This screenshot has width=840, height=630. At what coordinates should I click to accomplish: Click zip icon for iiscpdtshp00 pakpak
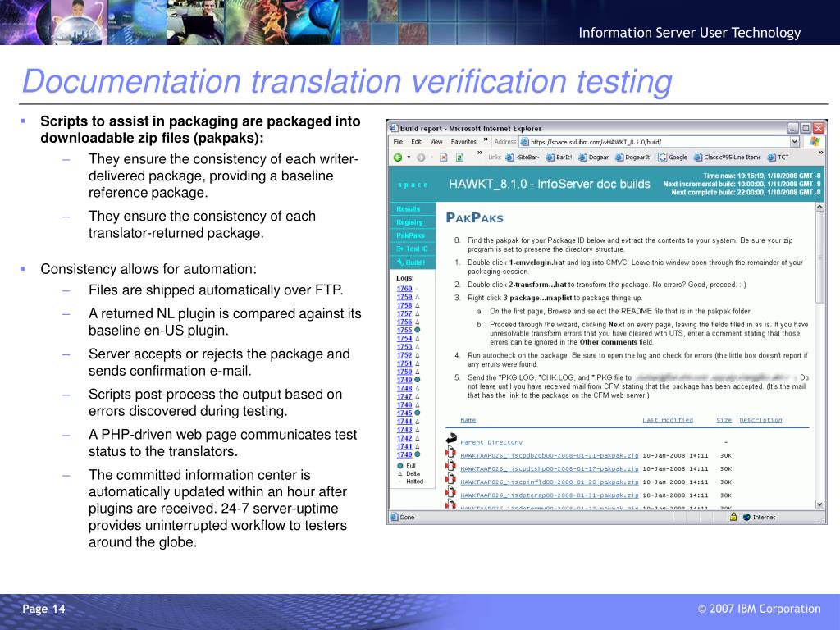(450, 466)
